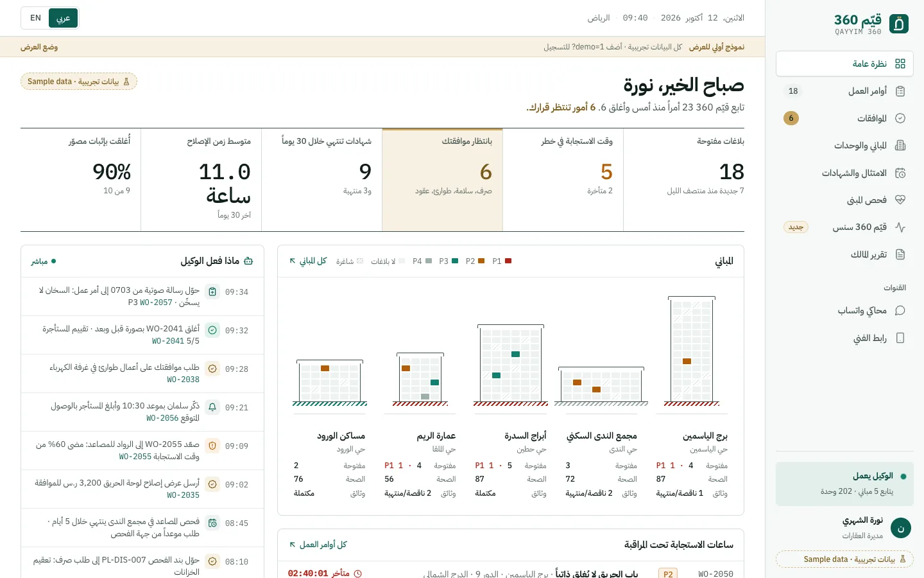The width and height of the screenshot is (924, 578).
Task: Click the مساكن الورود building drawing
Action: [330, 383]
